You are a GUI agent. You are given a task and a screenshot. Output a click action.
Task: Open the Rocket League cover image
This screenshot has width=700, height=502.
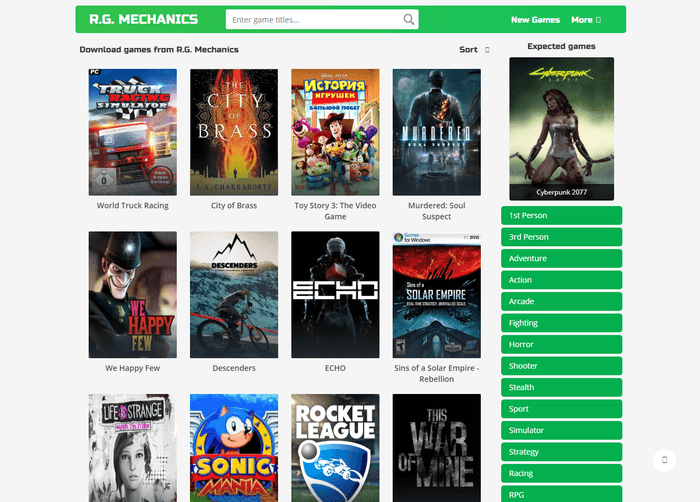[335, 447]
